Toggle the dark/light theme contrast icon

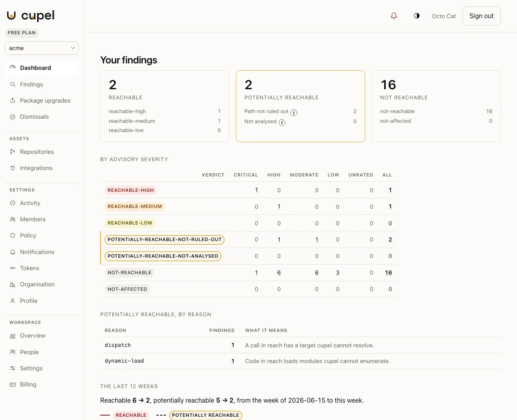[417, 16]
